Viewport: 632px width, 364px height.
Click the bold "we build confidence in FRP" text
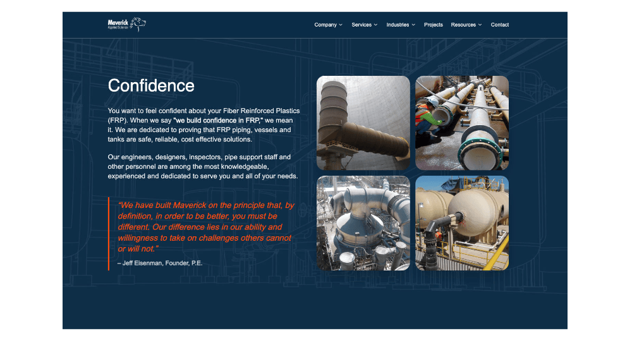(x=218, y=121)
